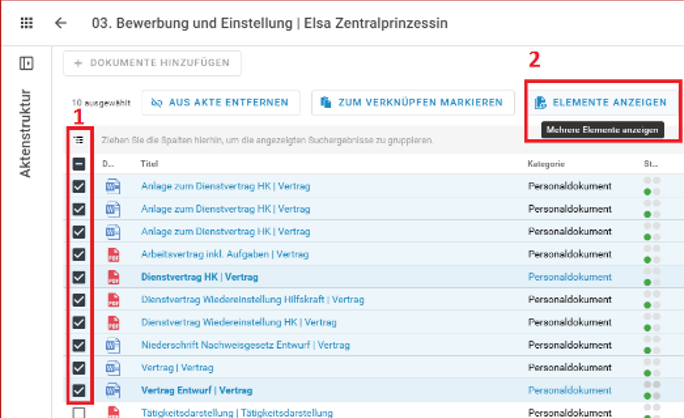Click Word icon of Vertrag Entwurf row
The image size is (684, 418).
(x=113, y=391)
